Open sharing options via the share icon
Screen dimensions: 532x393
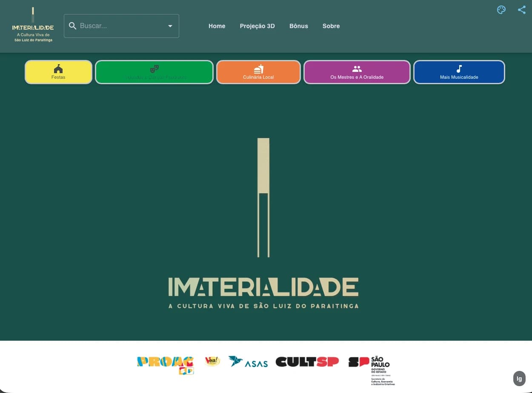tap(521, 9)
